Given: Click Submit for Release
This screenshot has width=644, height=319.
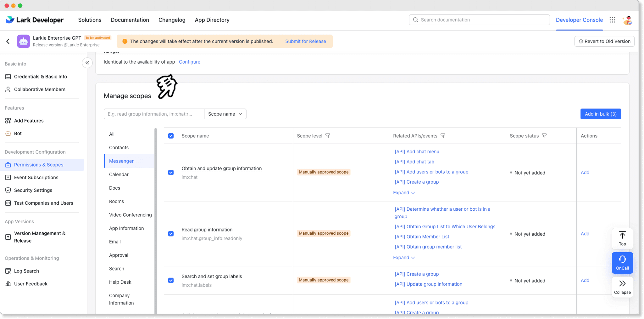Looking at the screenshot, I should click(x=305, y=41).
